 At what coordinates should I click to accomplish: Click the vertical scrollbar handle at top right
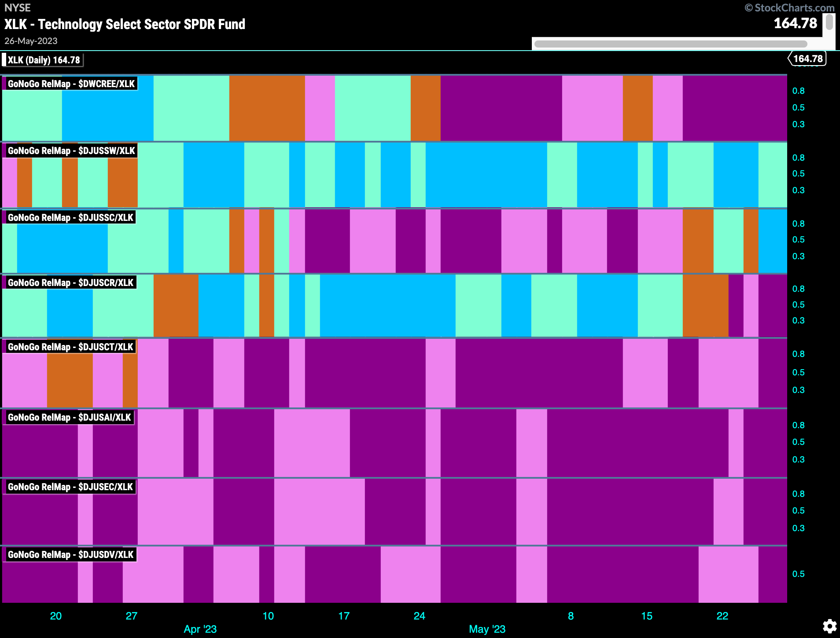click(829, 22)
